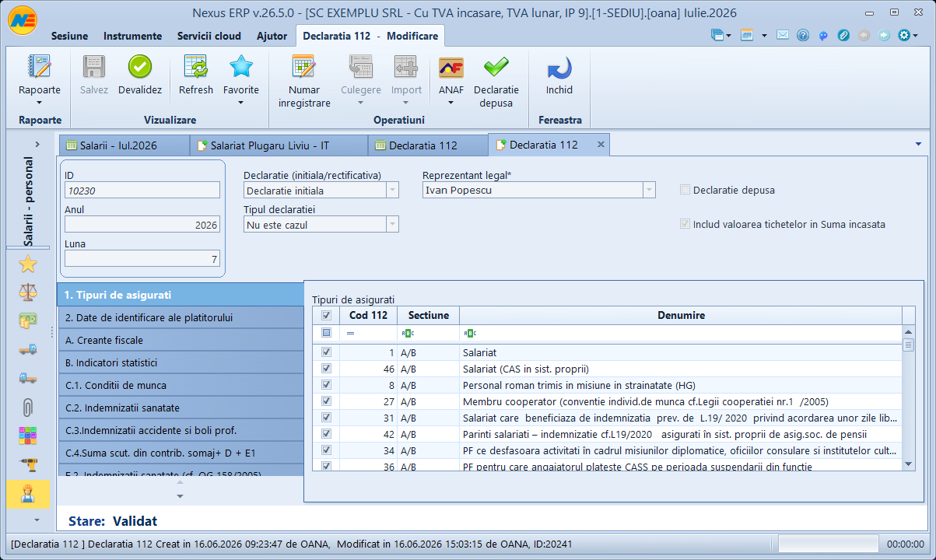The height and width of the screenshot is (560, 936).
Task: Open the Tipul declaratiei dropdown
Action: pos(392,224)
